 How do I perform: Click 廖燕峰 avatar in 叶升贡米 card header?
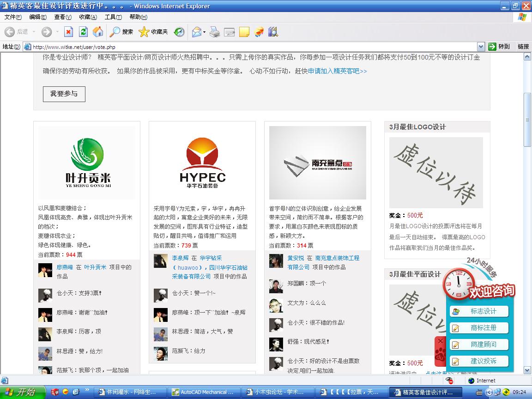45,270
